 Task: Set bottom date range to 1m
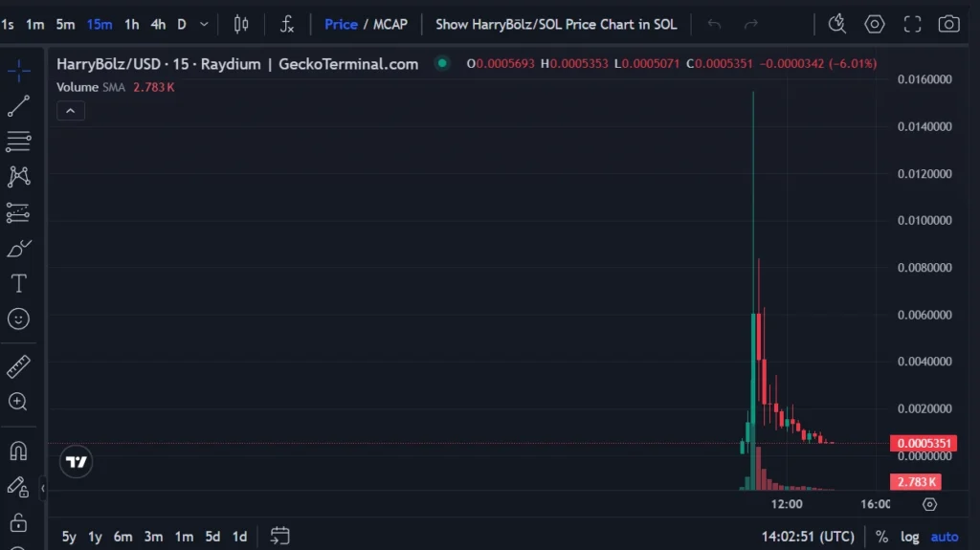coord(184,537)
